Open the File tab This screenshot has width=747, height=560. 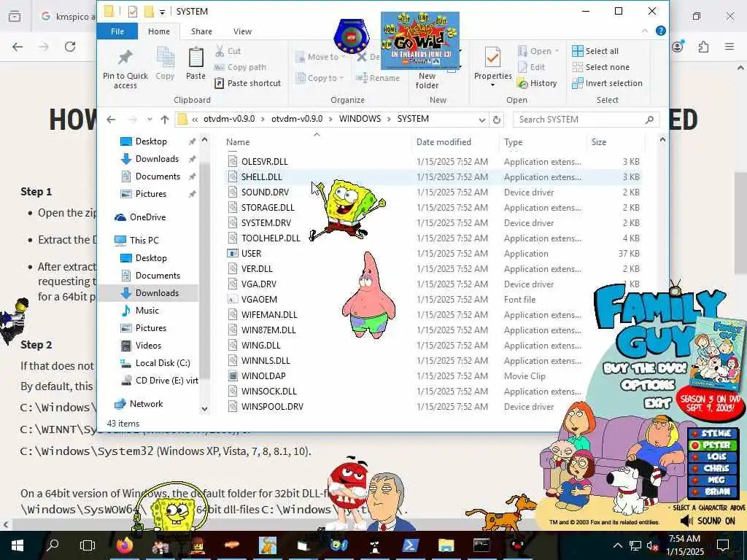tap(117, 31)
